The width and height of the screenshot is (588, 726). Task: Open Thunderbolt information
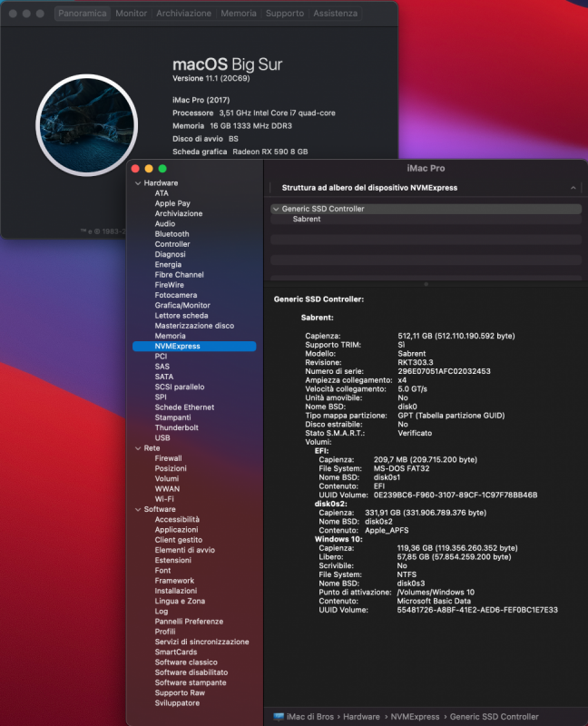coord(176,427)
